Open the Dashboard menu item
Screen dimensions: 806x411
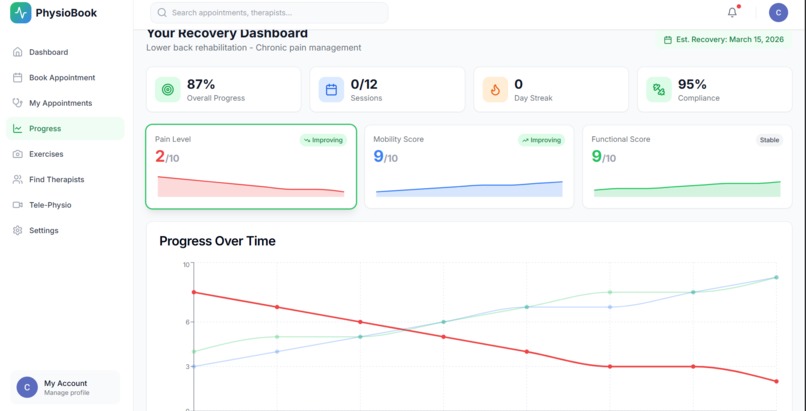point(65,52)
